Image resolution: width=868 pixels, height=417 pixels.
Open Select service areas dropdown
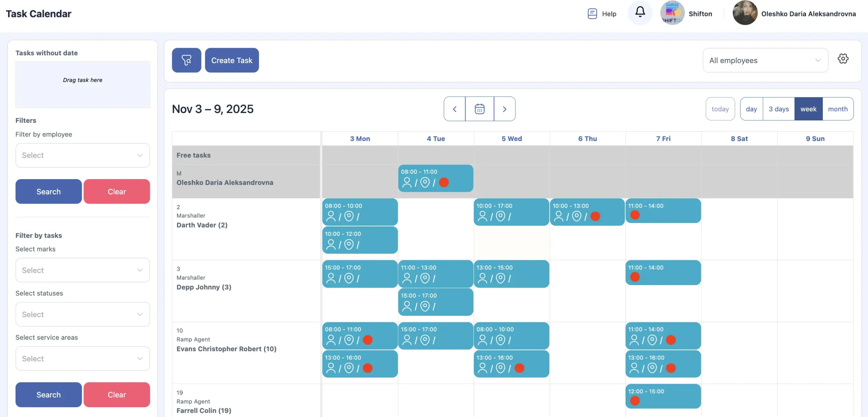[82, 359]
